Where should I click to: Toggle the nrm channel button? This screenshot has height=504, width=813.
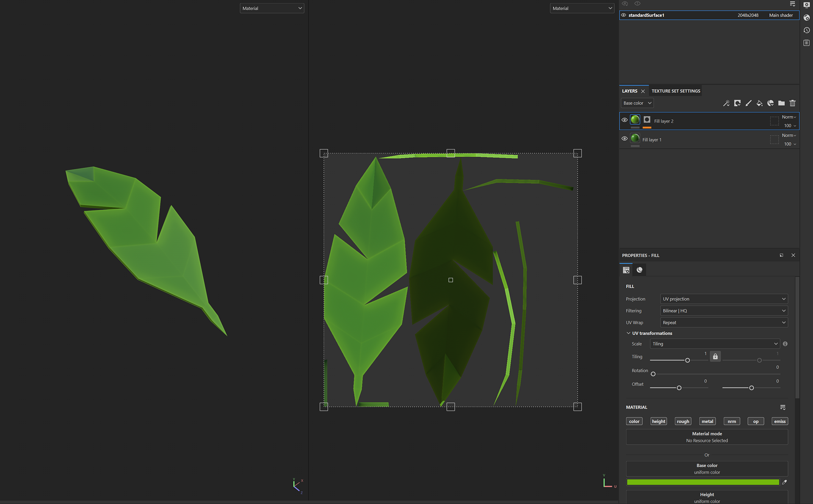tap(732, 421)
